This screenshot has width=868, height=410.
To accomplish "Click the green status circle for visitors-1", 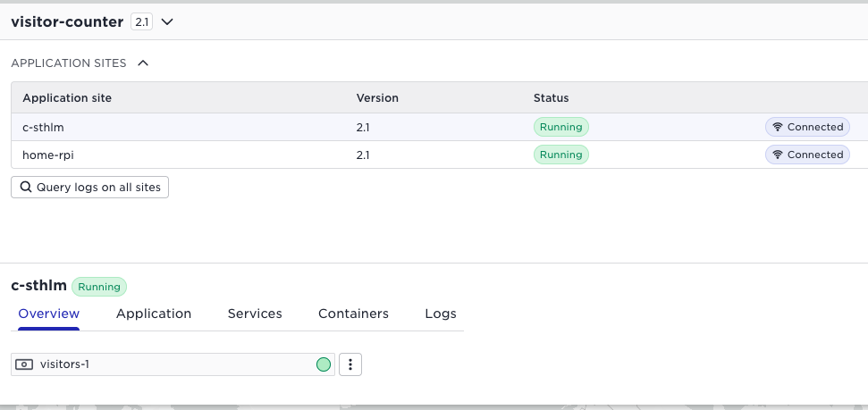I will coord(324,364).
